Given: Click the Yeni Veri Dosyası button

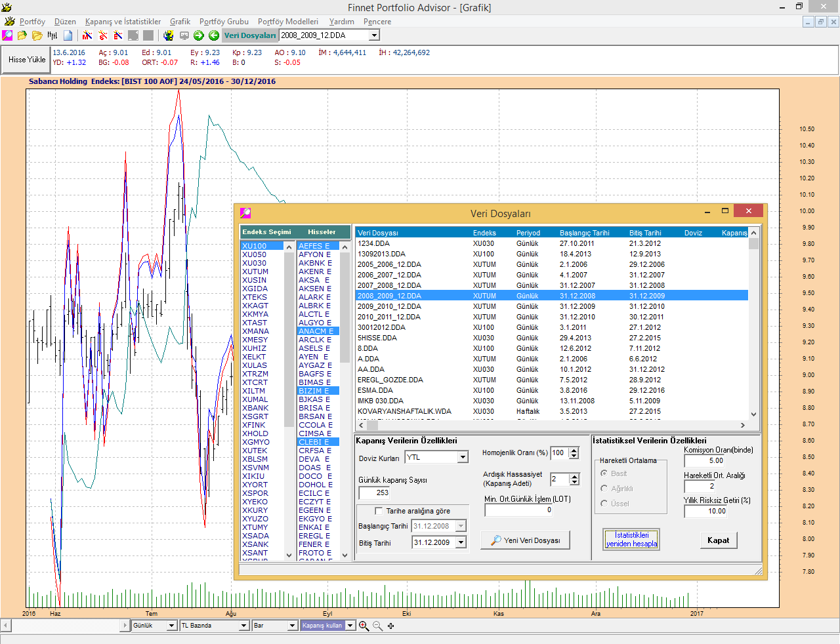Looking at the screenshot, I should click(x=525, y=540).
